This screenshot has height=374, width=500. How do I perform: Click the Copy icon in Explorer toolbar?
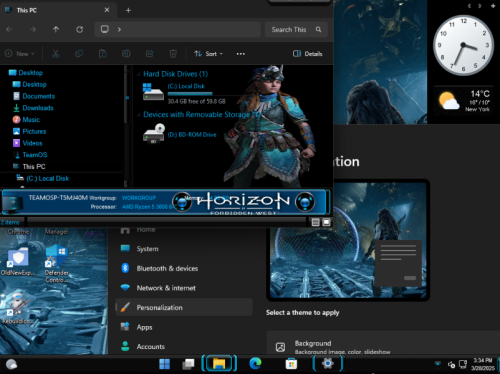point(79,54)
